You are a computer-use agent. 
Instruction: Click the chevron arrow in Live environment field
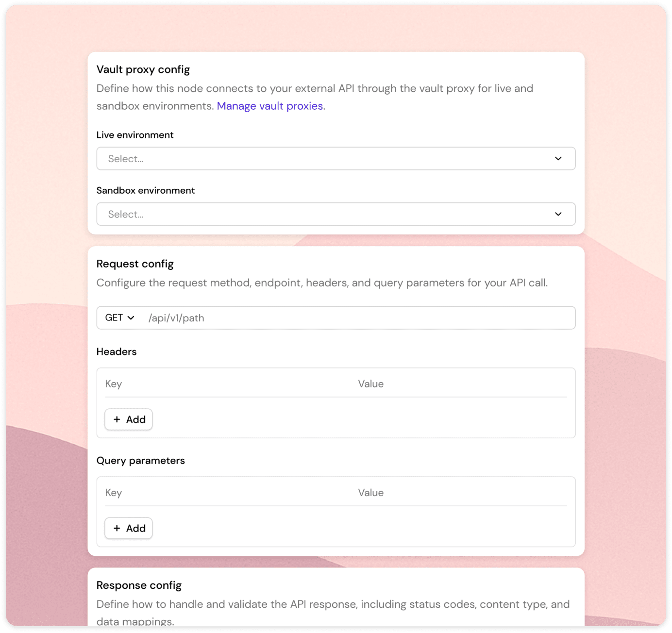click(558, 159)
